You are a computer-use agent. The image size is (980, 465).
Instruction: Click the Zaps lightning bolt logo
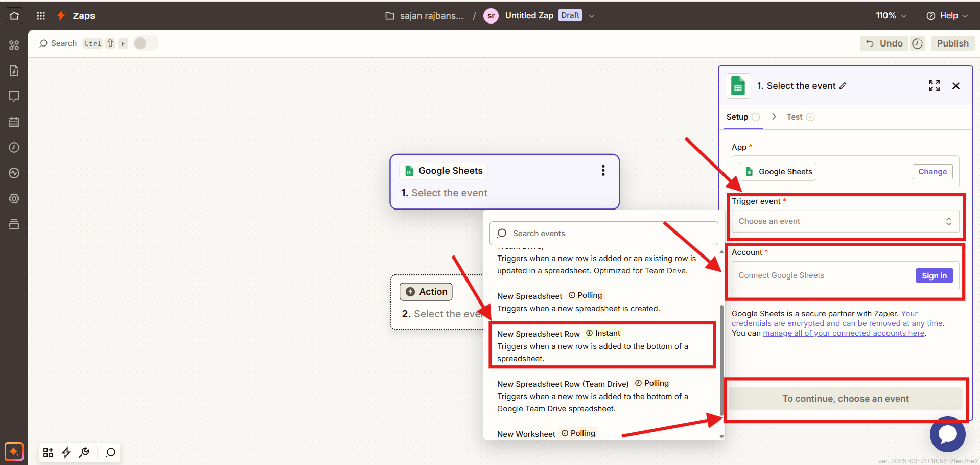click(x=61, y=16)
